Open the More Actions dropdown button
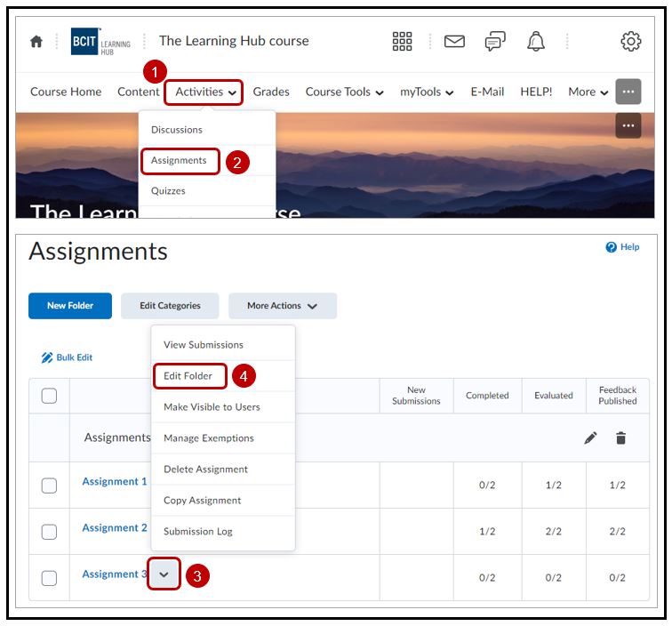The image size is (672, 626). [x=282, y=306]
